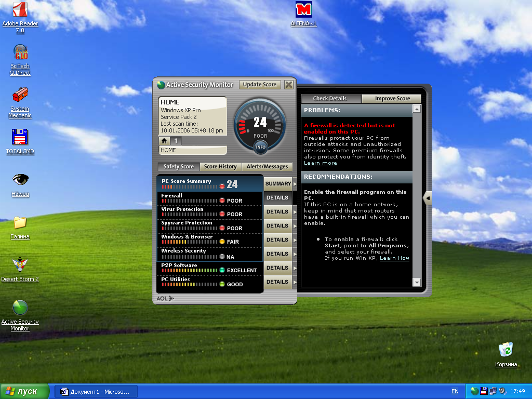
Task: Click scroll up arrow in details panel
Action: [x=417, y=109]
